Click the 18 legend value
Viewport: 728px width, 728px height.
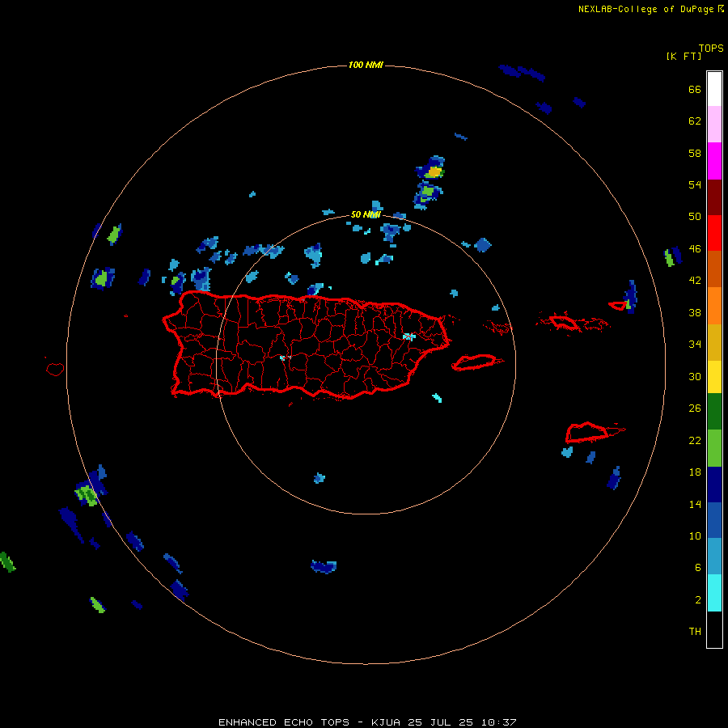pos(695,472)
